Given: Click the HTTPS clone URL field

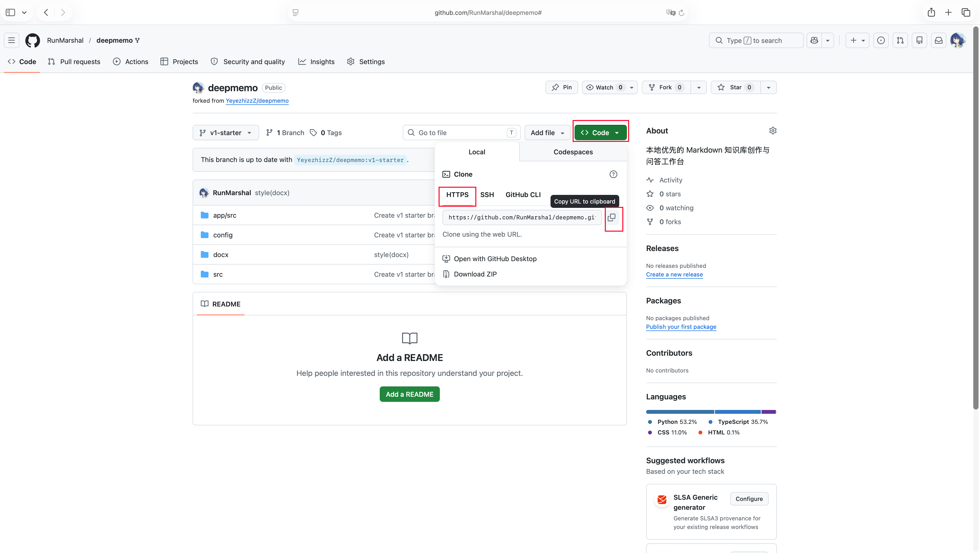Looking at the screenshot, I should [x=521, y=217].
